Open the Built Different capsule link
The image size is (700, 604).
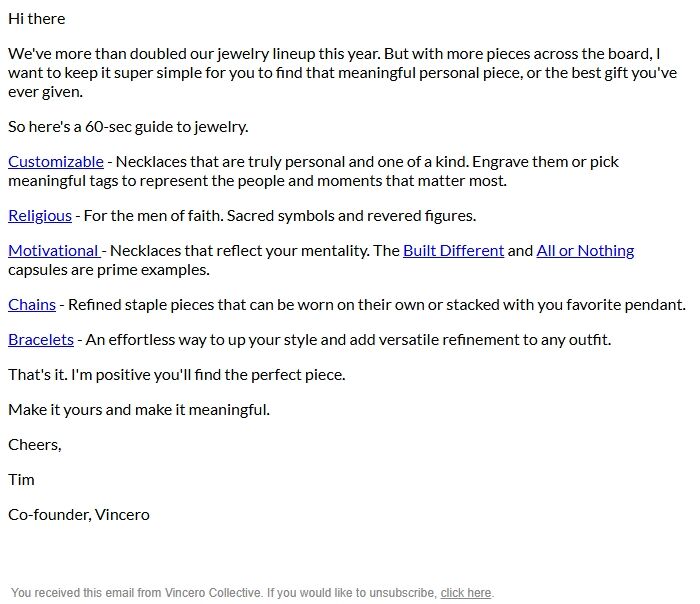pyautogui.click(x=453, y=251)
